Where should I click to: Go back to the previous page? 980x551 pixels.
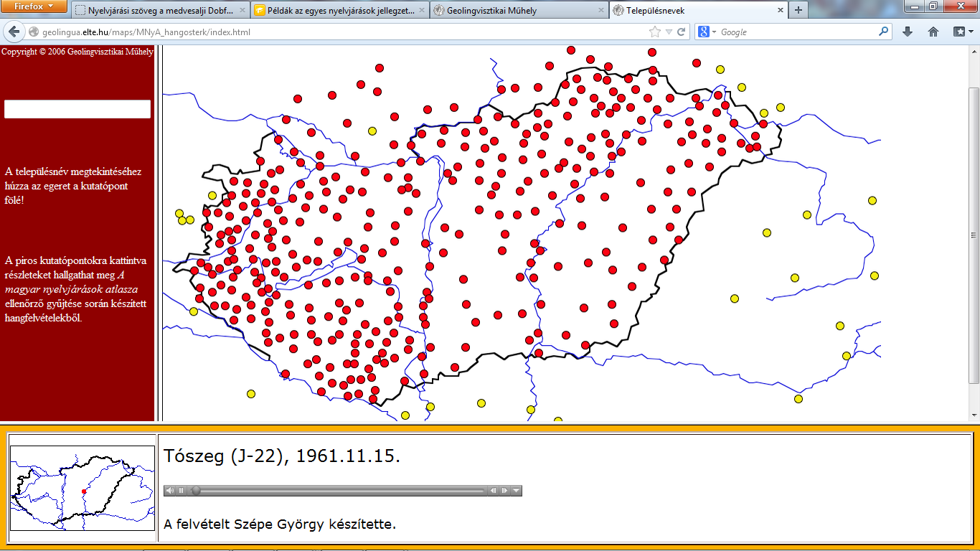coord(14,32)
